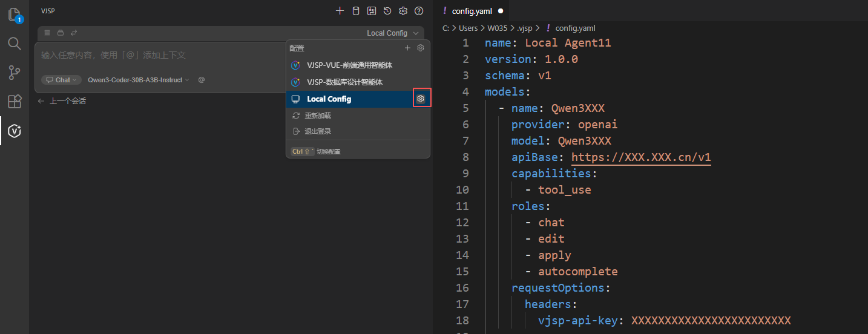Open the help question mark icon

click(x=419, y=11)
